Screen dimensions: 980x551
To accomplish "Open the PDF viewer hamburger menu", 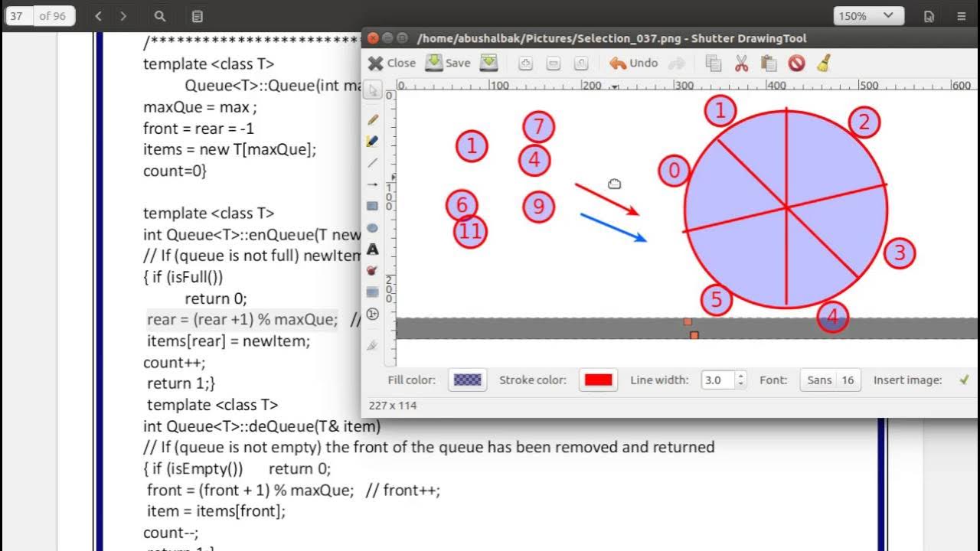I will 962,16.
